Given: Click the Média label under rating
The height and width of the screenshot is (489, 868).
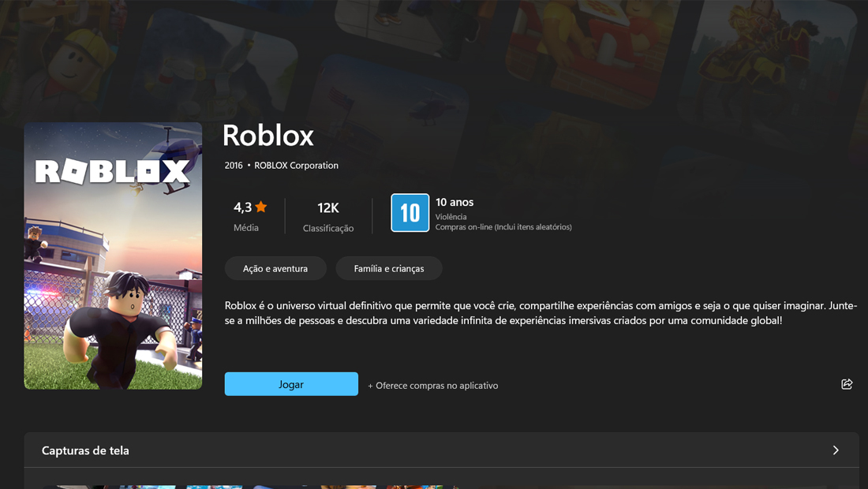Looking at the screenshot, I should 245,227.
